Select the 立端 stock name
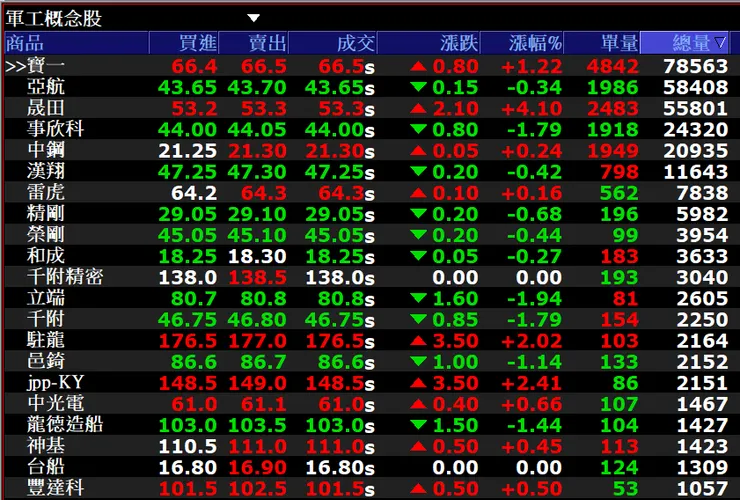 click(46, 298)
